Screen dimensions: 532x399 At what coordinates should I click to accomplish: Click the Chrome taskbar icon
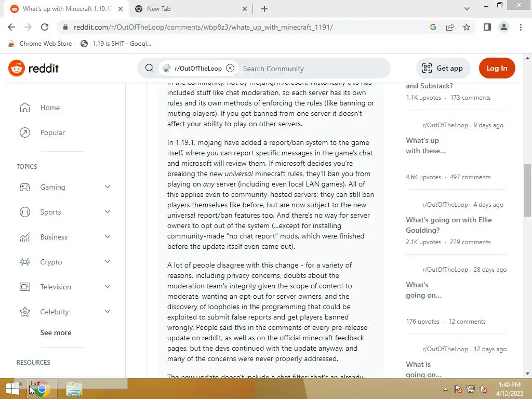42,389
